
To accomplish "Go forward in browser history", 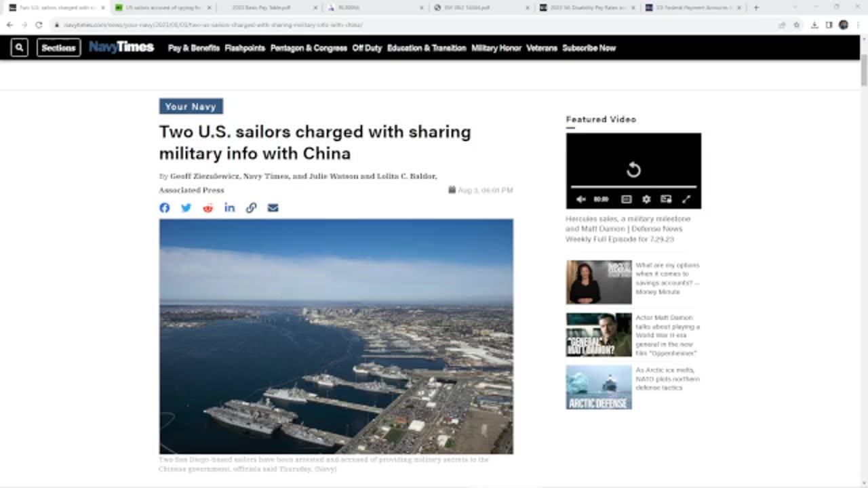I will point(24,24).
